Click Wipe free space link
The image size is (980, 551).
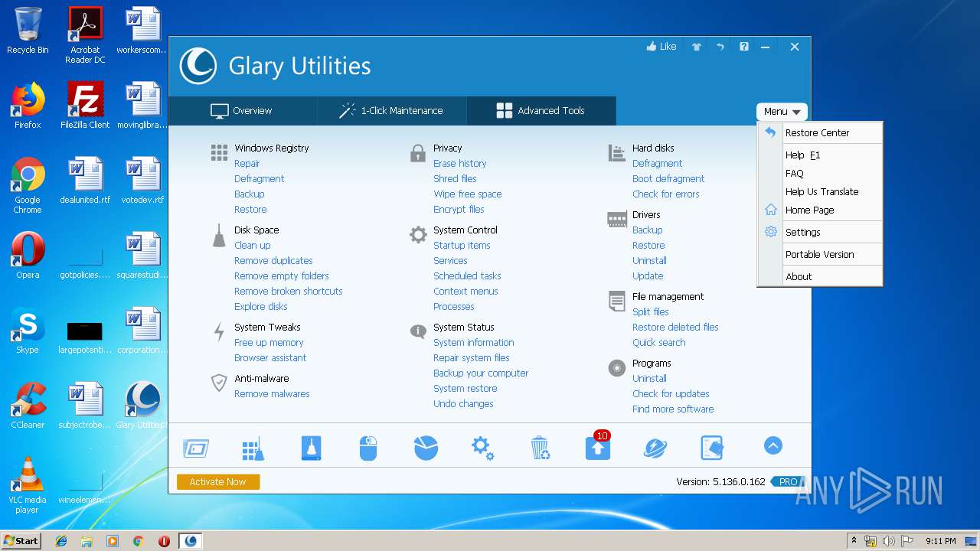pos(468,194)
